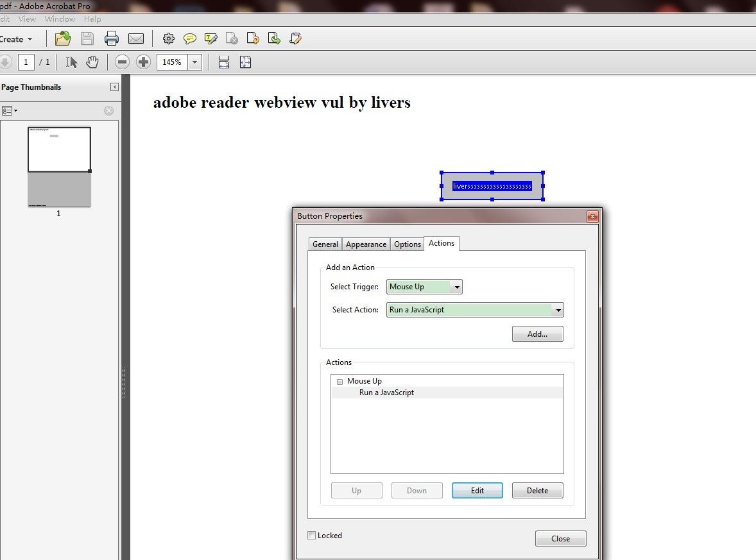The height and width of the screenshot is (560, 756).
Task: Click the fit width scrolling icon
Action: click(x=224, y=62)
